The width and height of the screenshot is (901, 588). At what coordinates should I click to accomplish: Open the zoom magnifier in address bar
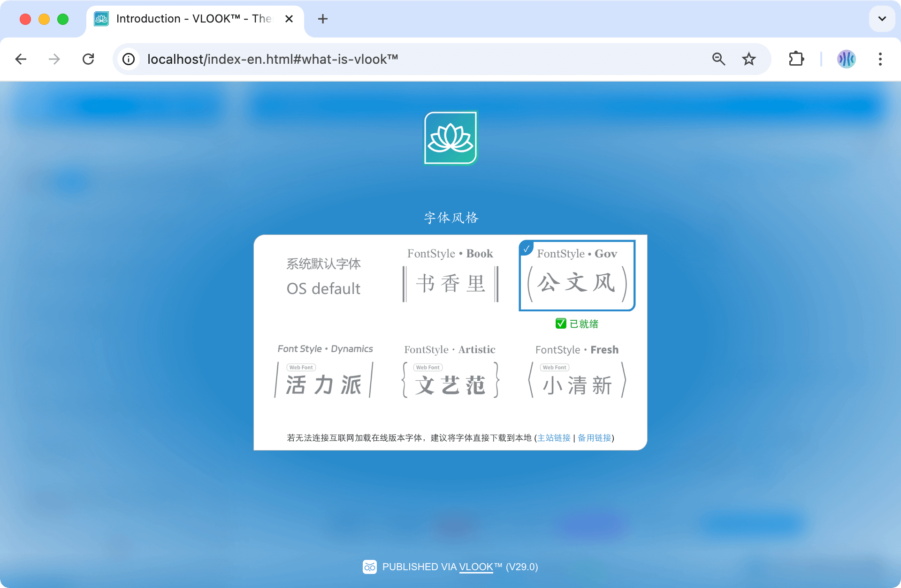point(718,59)
